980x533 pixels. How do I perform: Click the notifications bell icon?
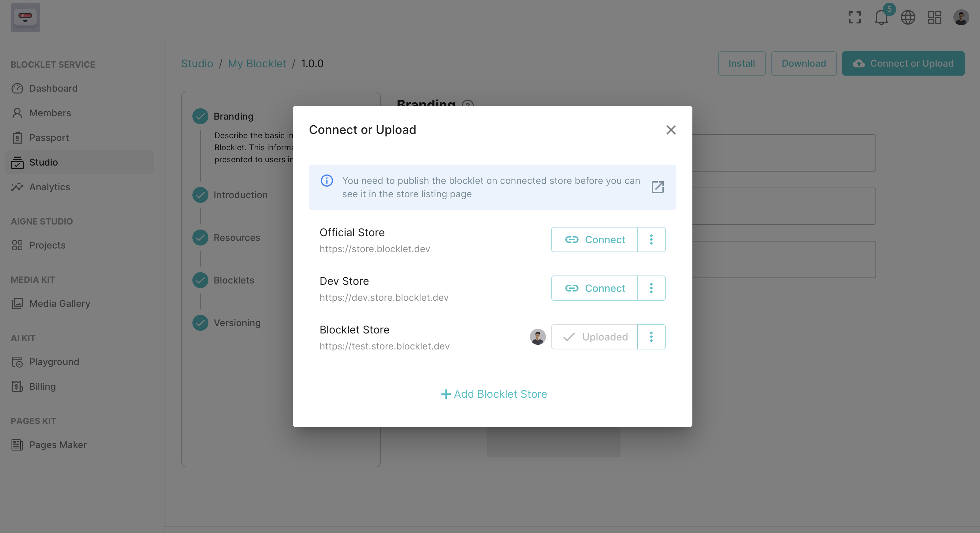click(881, 18)
